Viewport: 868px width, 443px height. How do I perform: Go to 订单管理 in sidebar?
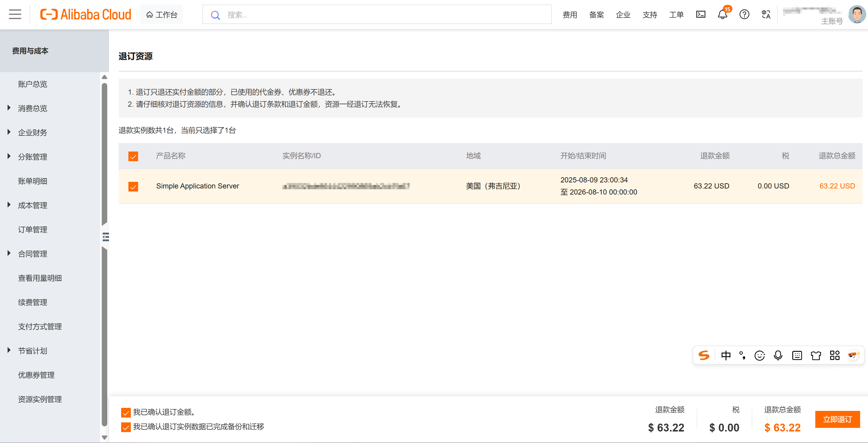(x=32, y=230)
